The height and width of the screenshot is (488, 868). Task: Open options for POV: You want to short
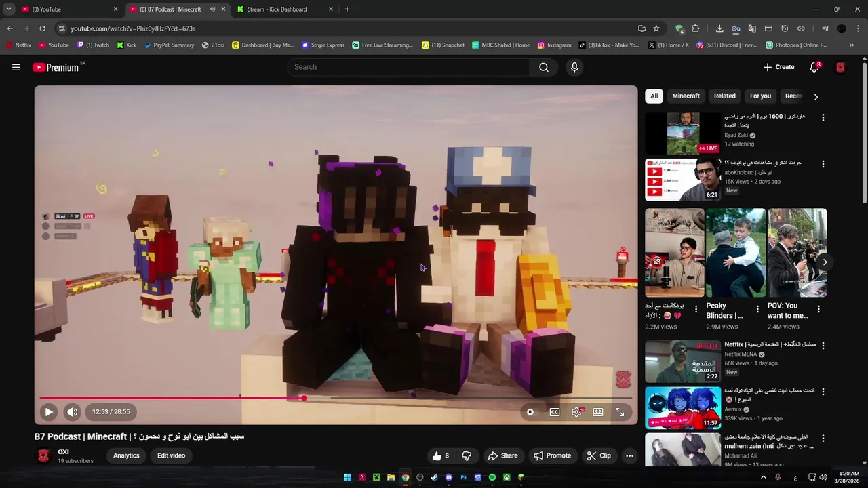(x=818, y=310)
